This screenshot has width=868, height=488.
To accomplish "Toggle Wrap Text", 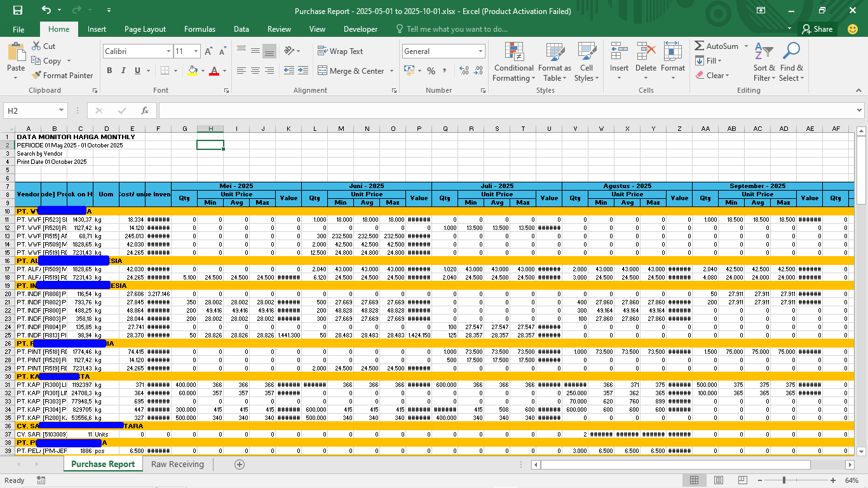I will (341, 51).
